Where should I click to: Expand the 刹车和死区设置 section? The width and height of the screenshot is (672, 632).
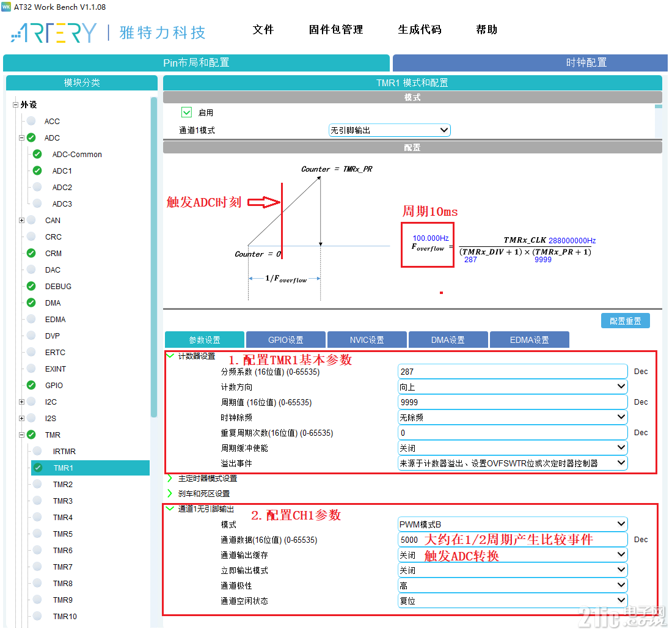point(170,493)
